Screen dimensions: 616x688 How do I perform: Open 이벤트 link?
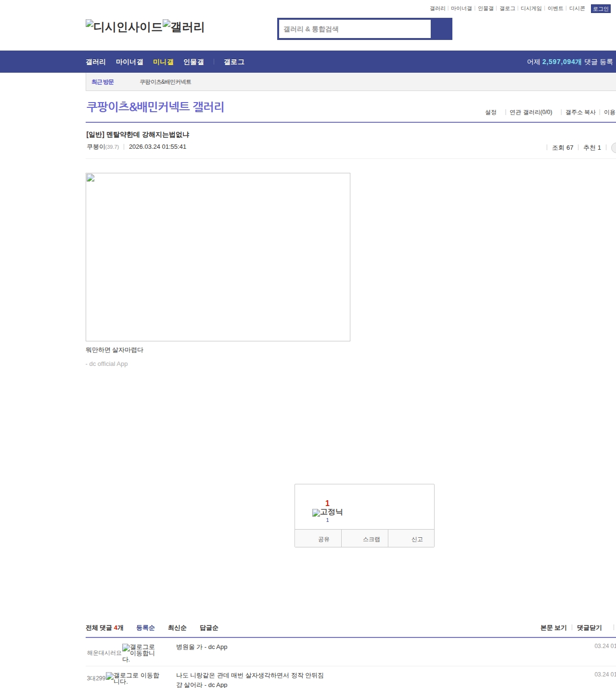click(x=555, y=9)
